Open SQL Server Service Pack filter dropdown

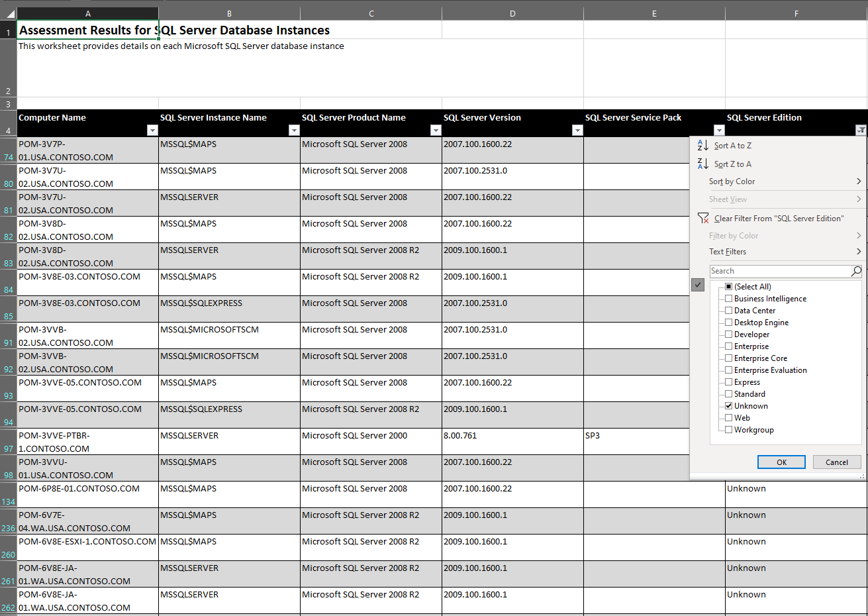pyautogui.click(x=719, y=130)
